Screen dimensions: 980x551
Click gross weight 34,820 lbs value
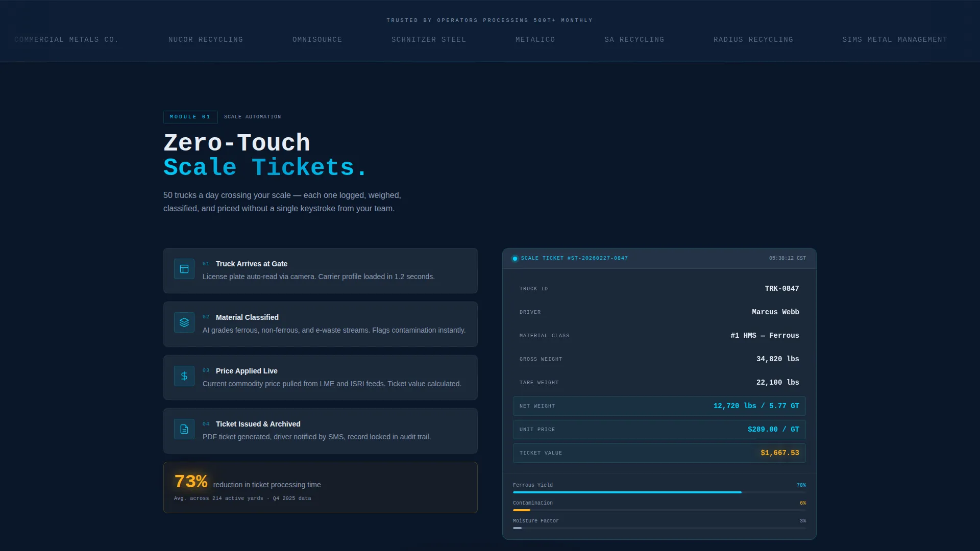coord(778,359)
